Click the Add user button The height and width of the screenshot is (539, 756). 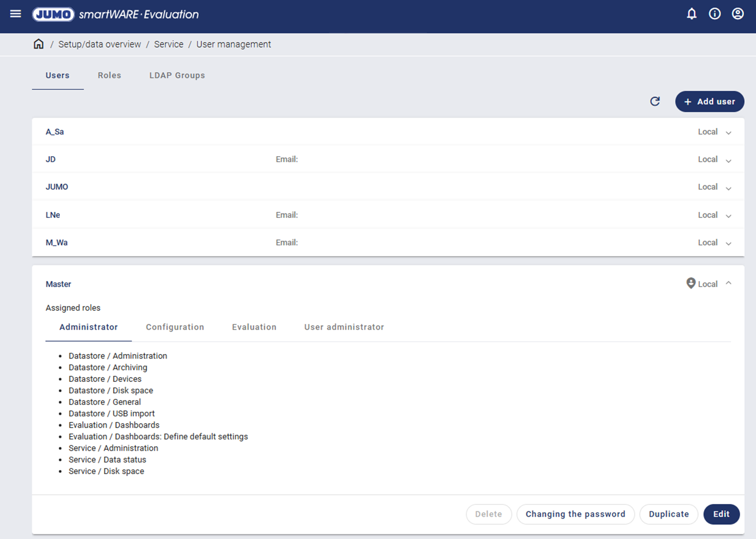click(x=709, y=102)
